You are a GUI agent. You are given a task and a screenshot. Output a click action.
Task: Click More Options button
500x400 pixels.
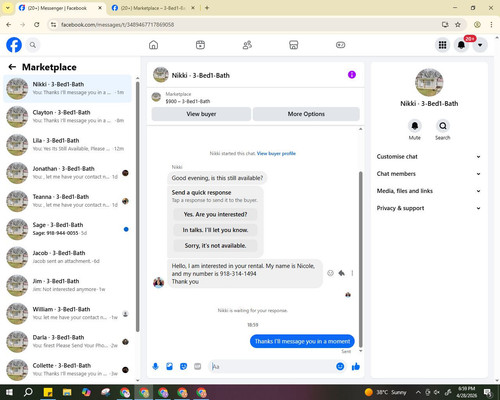click(306, 114)
